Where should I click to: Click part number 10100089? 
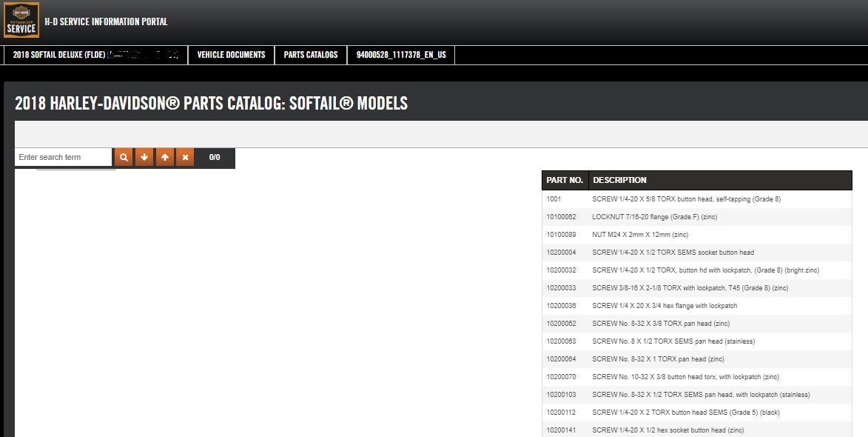click(x=561, y=235)
